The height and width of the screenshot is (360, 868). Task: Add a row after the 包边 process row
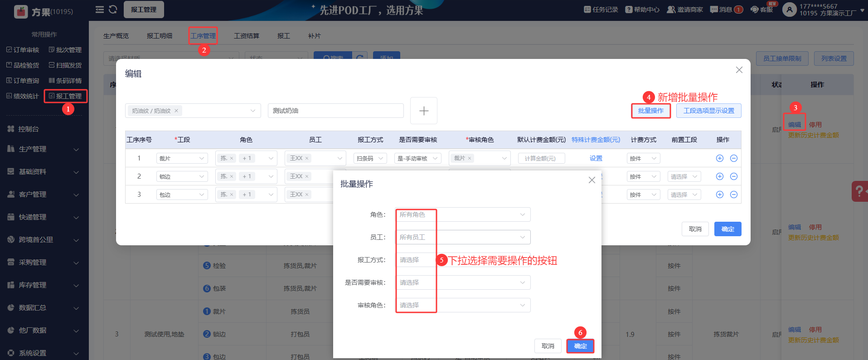tap(719, 195)
